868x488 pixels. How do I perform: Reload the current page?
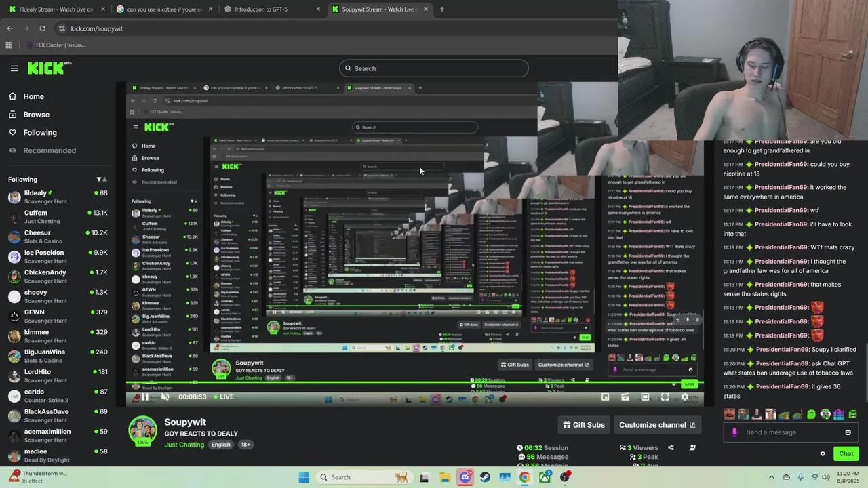tap(42, 28)
